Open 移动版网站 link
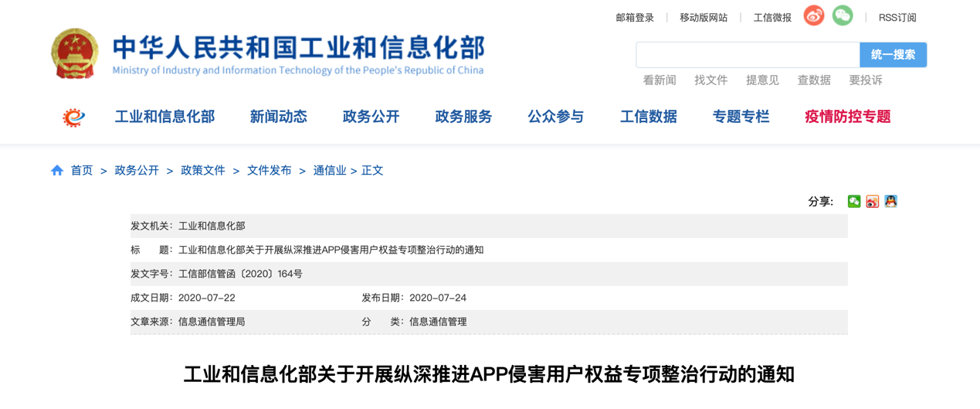 coord(704,17)
